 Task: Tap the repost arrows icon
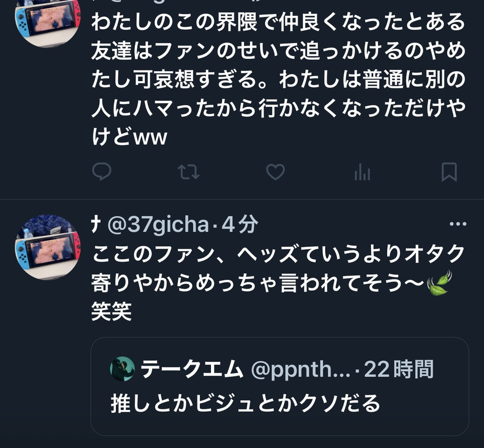pyautogui.click(x=189, y=172)
